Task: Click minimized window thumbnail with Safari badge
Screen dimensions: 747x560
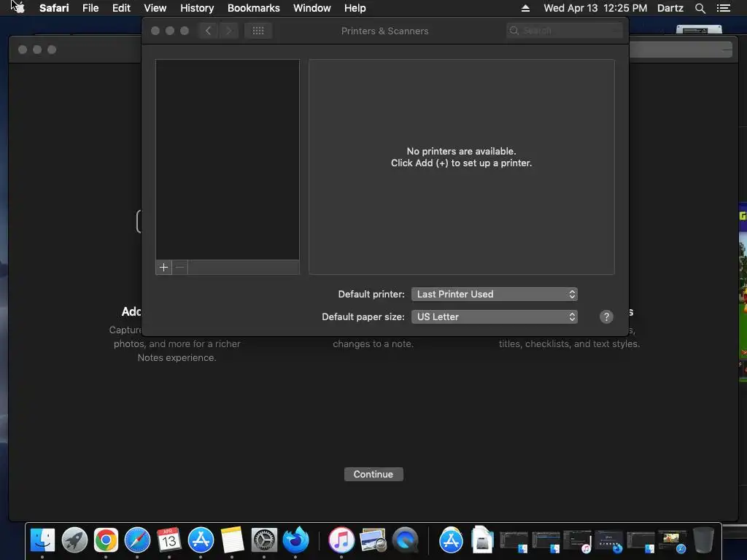Action: tap(672, 542)
